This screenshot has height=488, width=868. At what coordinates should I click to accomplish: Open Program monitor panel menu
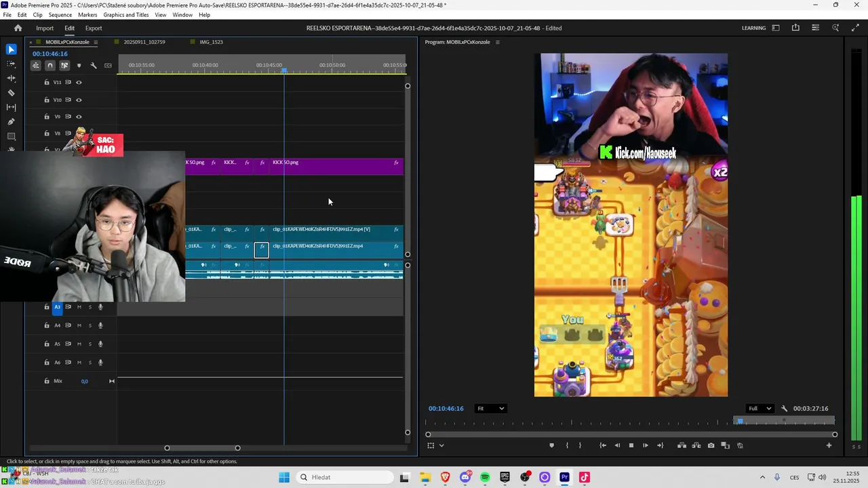click(x=497, y=42)
